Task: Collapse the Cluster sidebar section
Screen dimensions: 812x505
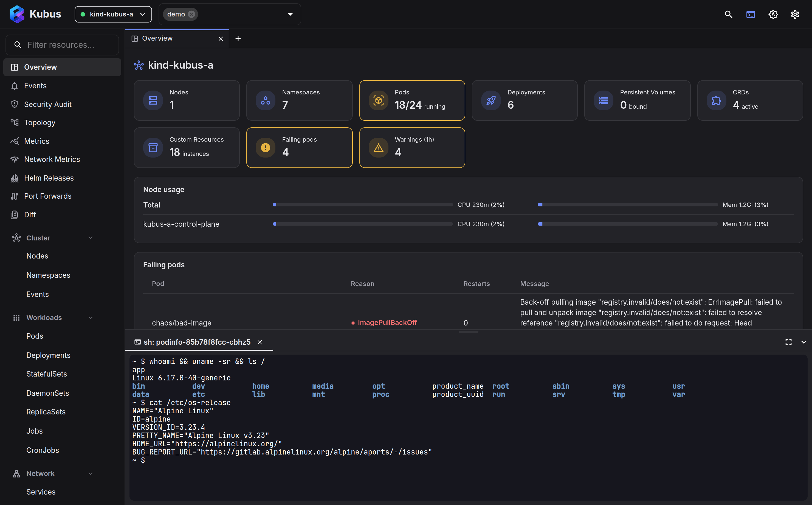Action: pyautogui.click(x=91, y=238)
